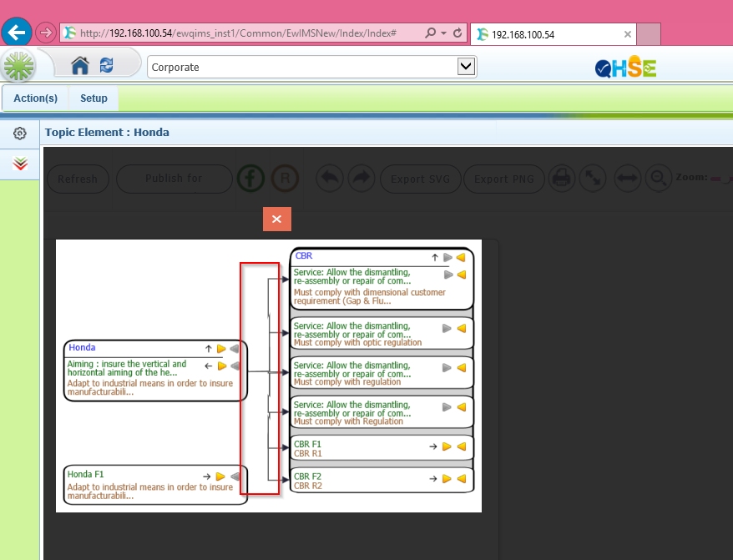Close the 192.168.100.54 browser tab
Screen dimensions: 733x560
pos(628,34)
